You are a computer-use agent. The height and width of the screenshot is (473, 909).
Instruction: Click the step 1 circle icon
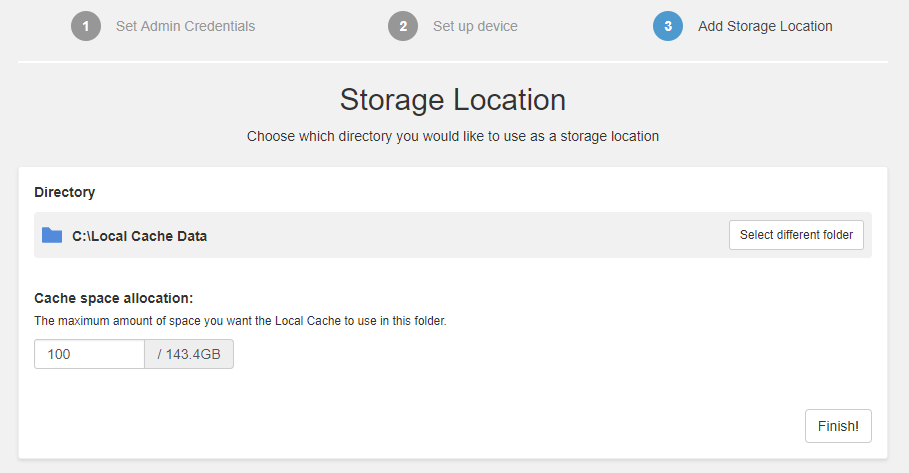(x=86, y=26)
